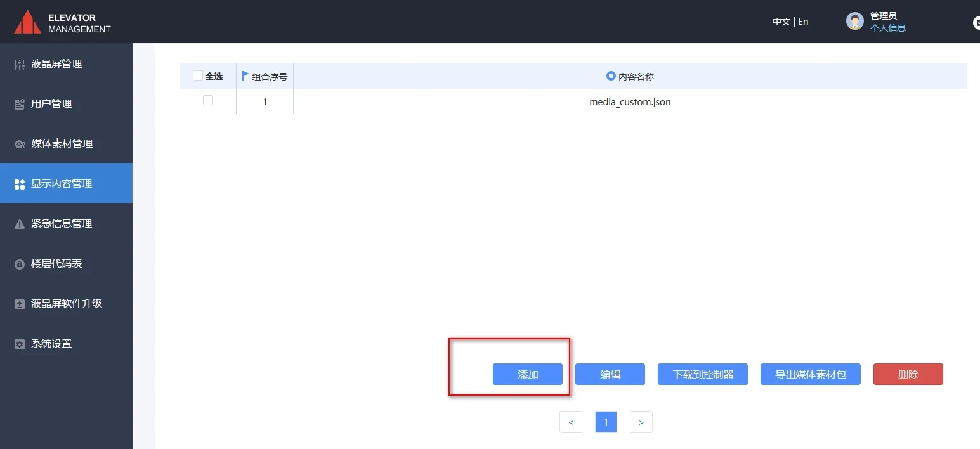Image resolution: width=980 pixels, height=449 pixels.
Task: Open 用户管理 menu
Action: (66, 104)
